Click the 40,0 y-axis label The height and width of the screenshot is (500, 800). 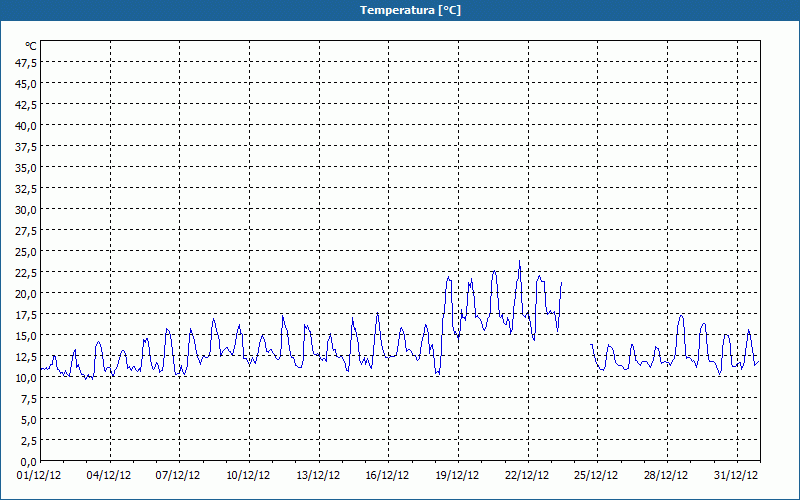click(26, 126)
